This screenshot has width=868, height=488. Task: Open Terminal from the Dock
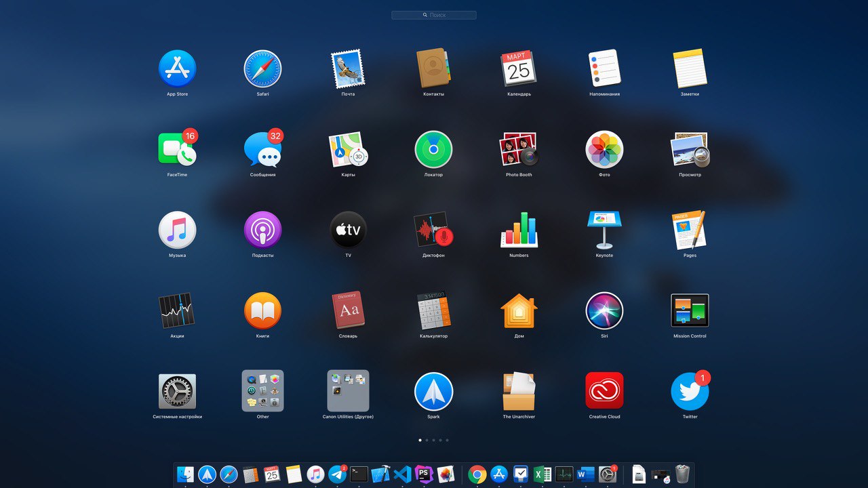(x=359, y=474)
